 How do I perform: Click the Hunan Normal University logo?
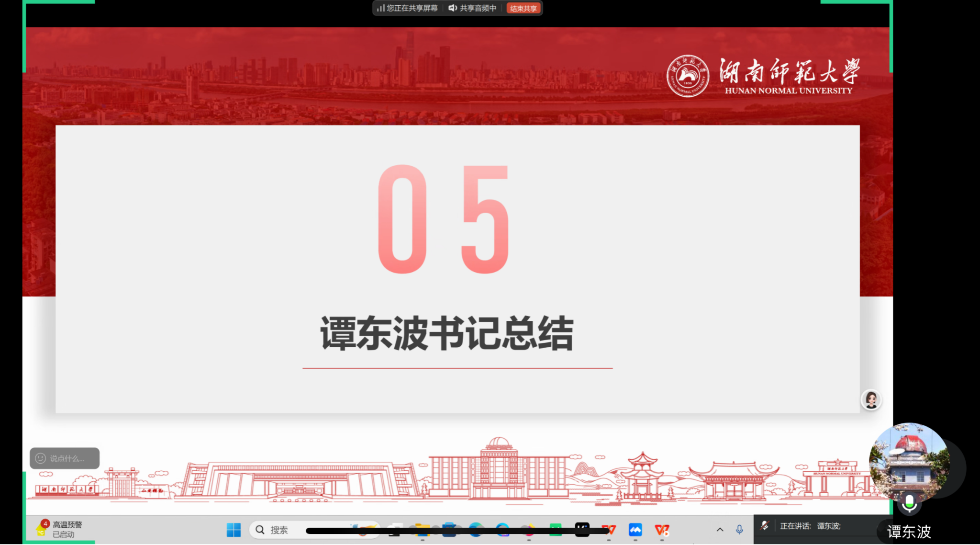click(x=688, y=76)
